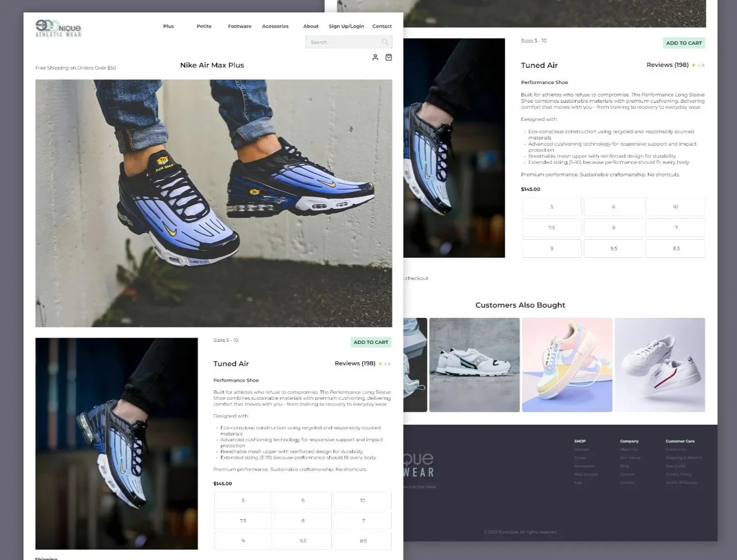Choose size 8 on background page

[614, 228]
